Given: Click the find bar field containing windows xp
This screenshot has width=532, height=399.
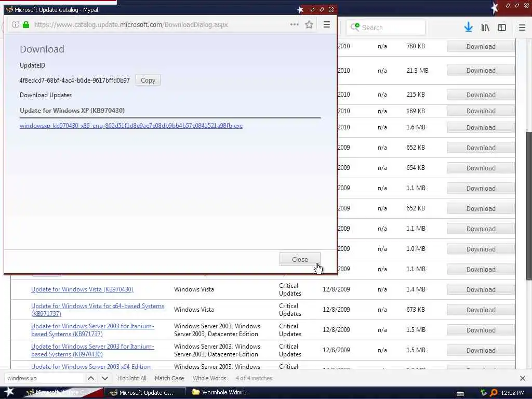Looking at the screenshot, I should (x=44, y=378).
